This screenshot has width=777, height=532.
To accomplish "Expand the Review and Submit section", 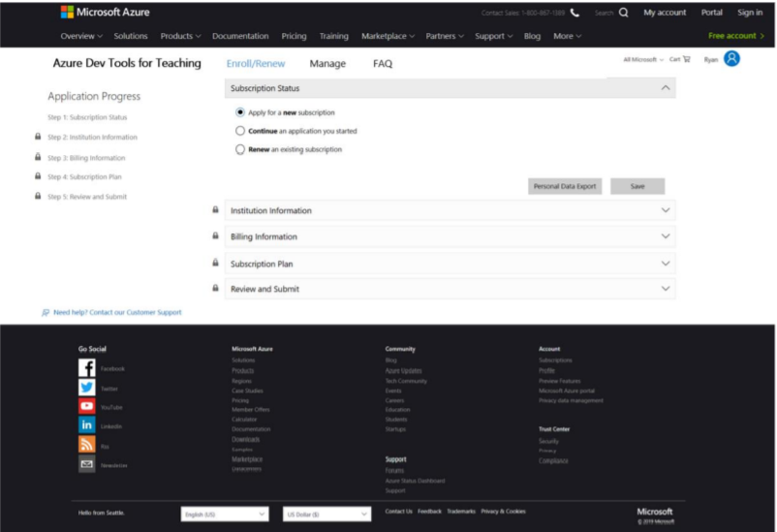I will click(666, 289).
